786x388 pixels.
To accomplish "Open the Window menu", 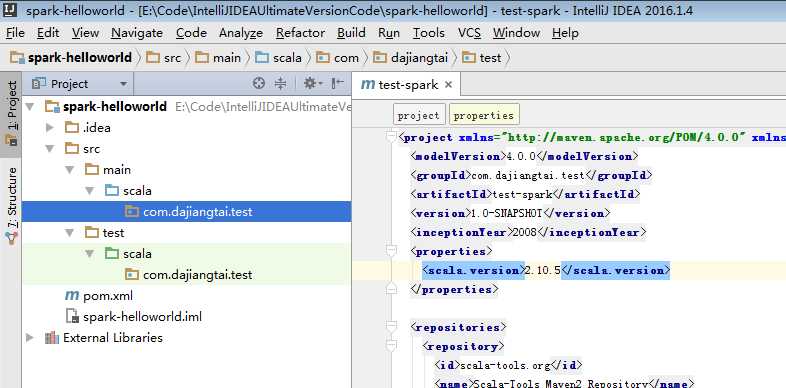I will click(x=516, y=33).
